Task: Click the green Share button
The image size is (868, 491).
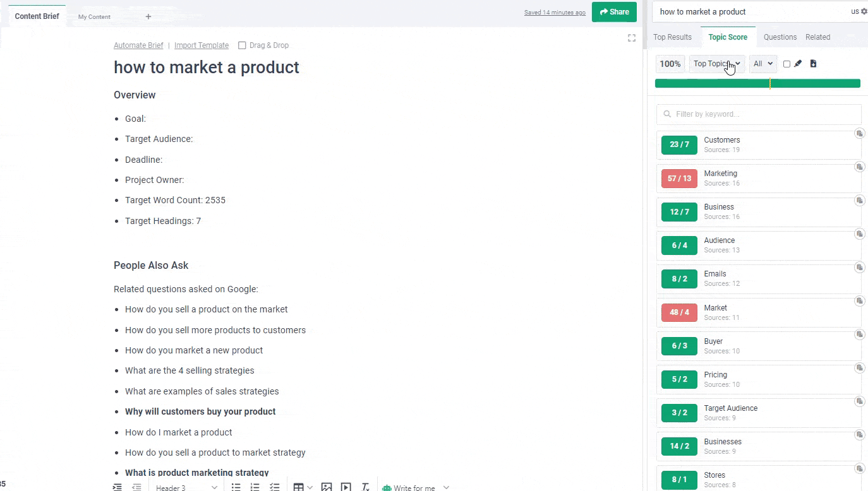Action: (614, 12)
